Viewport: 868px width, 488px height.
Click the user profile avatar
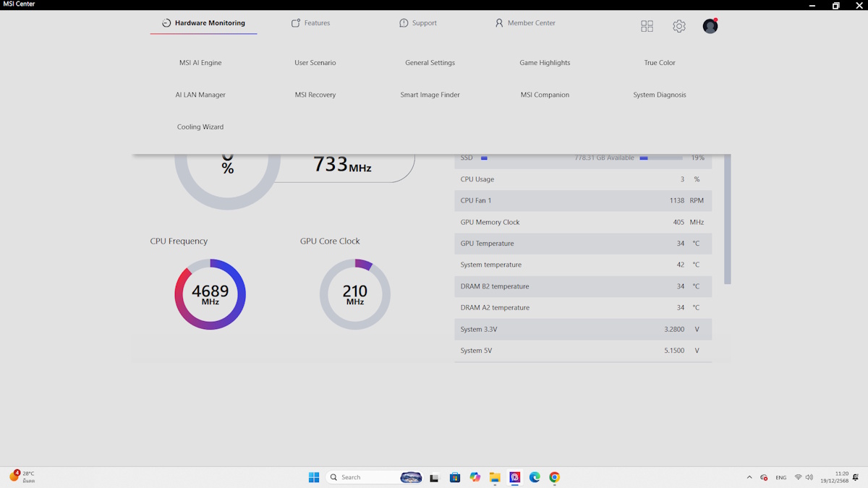710,26
